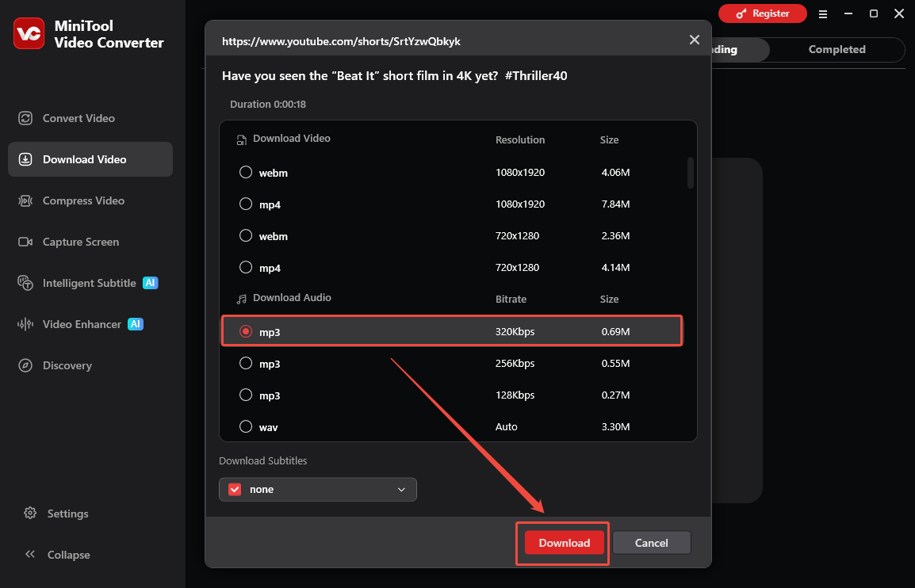Image resolution: width=915 pixels, height=588 pixels.
Task: Click the Discovery compass icon
Action: [25, 365]
